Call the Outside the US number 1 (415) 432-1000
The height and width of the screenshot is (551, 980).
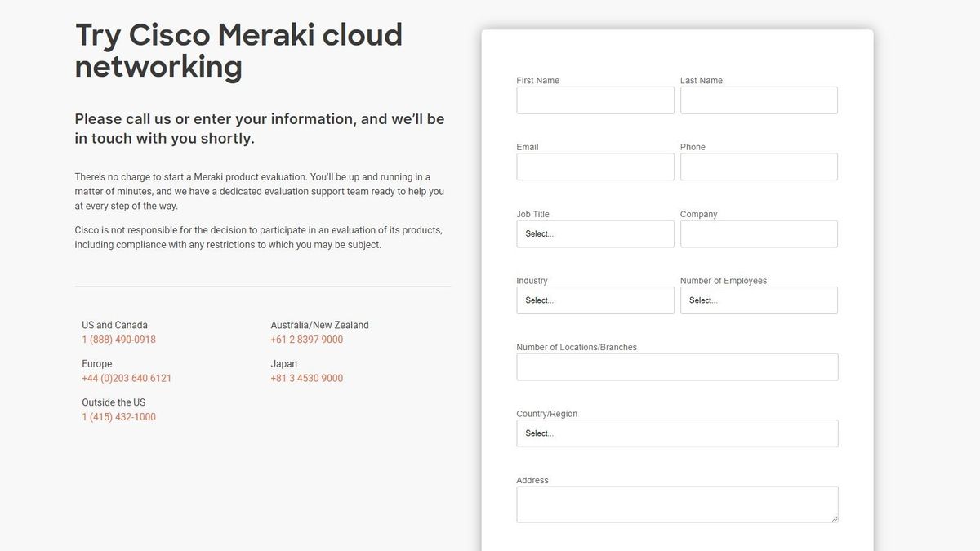[118, 416]
